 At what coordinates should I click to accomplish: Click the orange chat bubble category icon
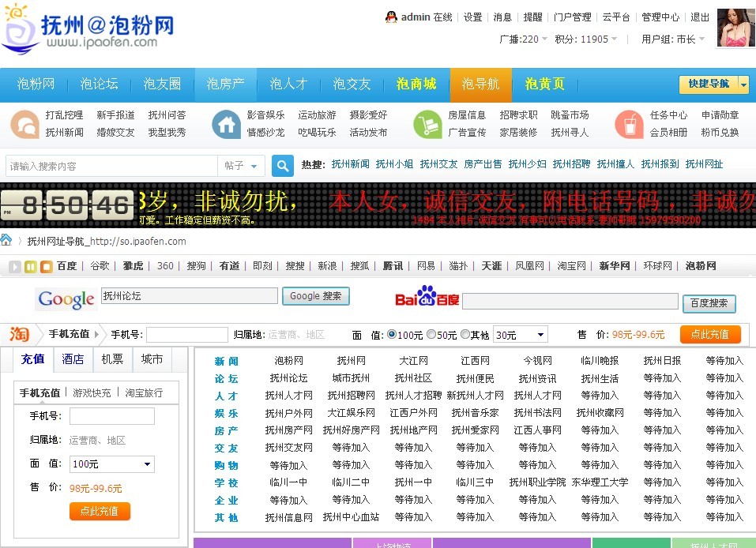[x=24, y=124]
